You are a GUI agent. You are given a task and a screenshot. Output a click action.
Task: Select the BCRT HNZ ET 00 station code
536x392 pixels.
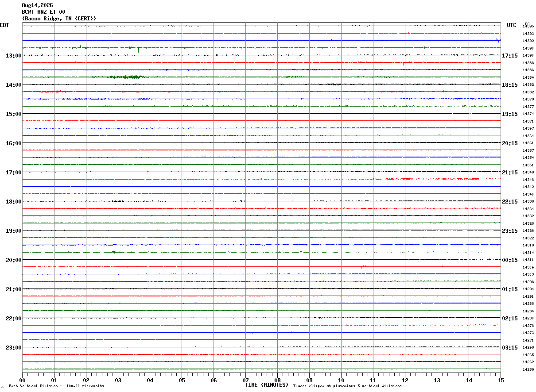(x=43, y=12)
